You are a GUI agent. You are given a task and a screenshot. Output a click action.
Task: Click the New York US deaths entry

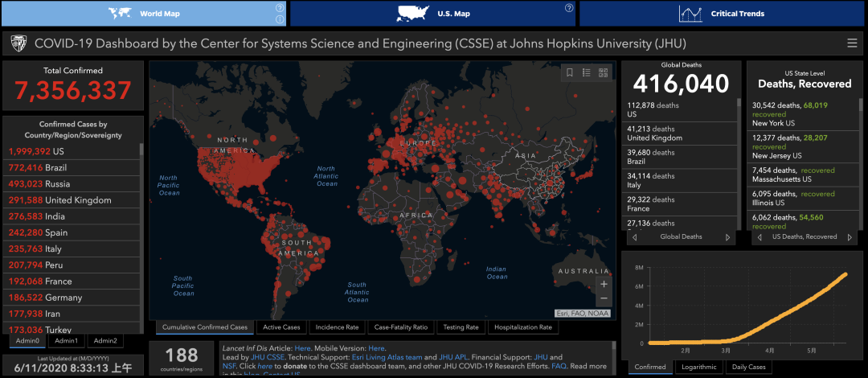[x=804, y=113]
